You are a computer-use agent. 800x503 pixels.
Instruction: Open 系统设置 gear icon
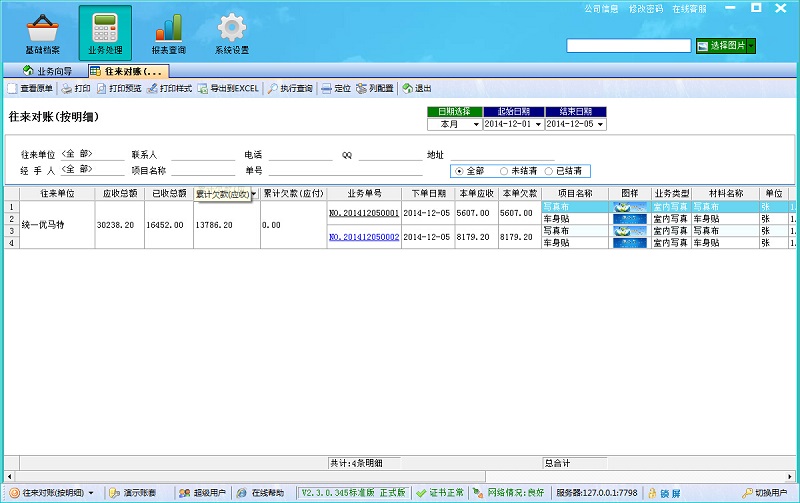[x=231, y=28]
